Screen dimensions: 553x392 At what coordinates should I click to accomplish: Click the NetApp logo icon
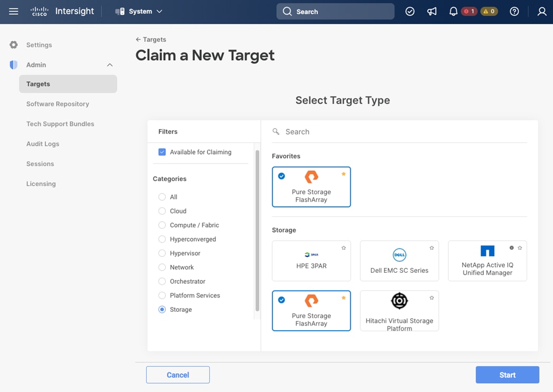point(488,251)
